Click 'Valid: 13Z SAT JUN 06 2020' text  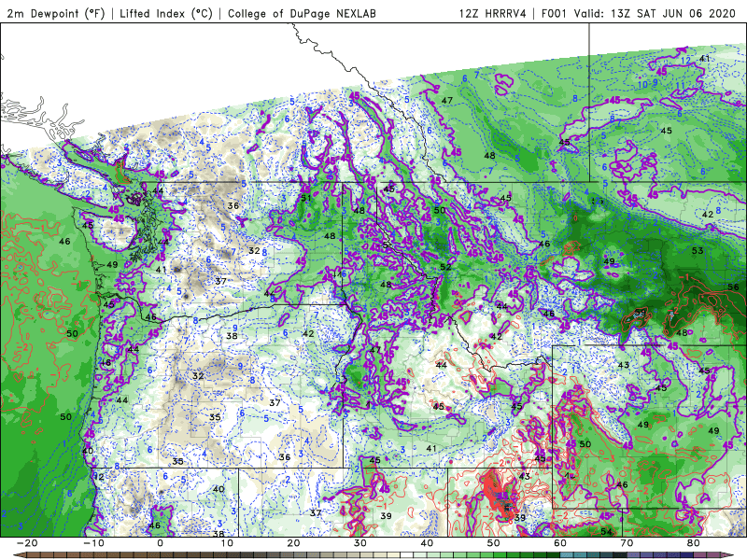point(655,14)
